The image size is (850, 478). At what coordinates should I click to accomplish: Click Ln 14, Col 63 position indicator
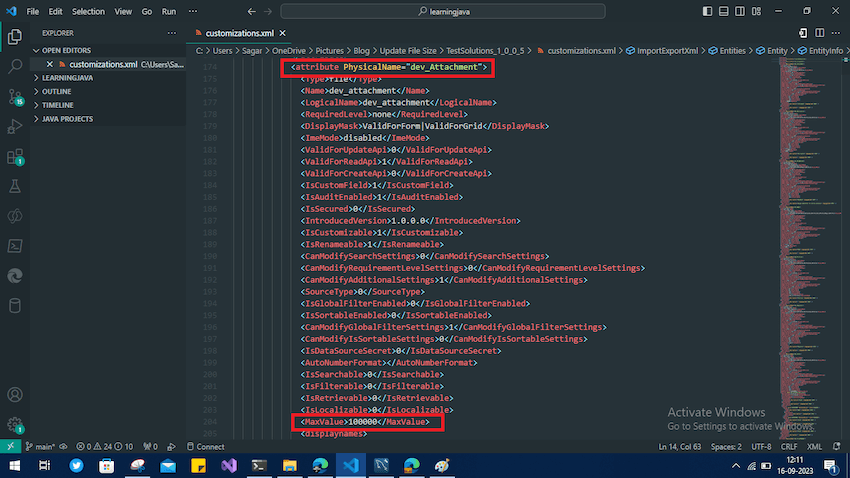679,447
